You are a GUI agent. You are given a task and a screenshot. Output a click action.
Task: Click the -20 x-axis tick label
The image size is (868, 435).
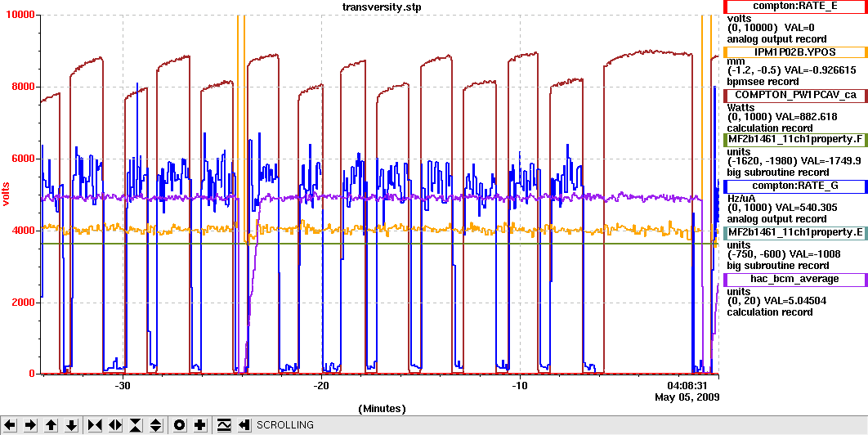coord(321,384)
